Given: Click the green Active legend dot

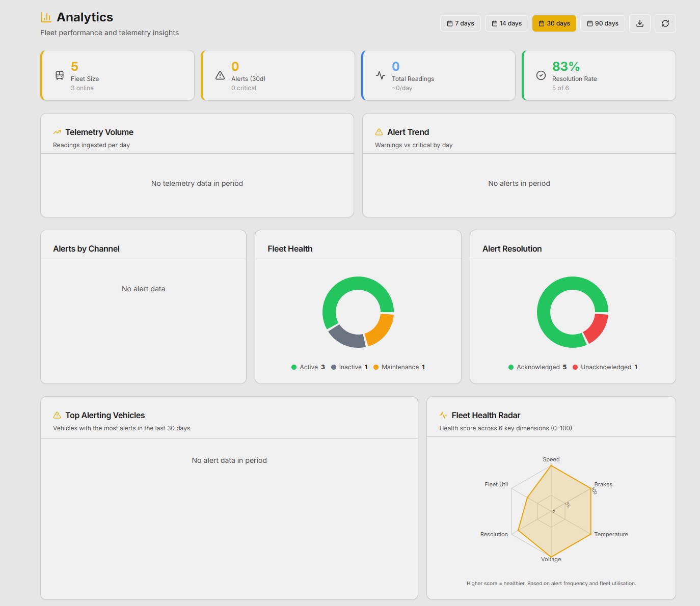Looking at the screenshot, I should tap(294, 367).
